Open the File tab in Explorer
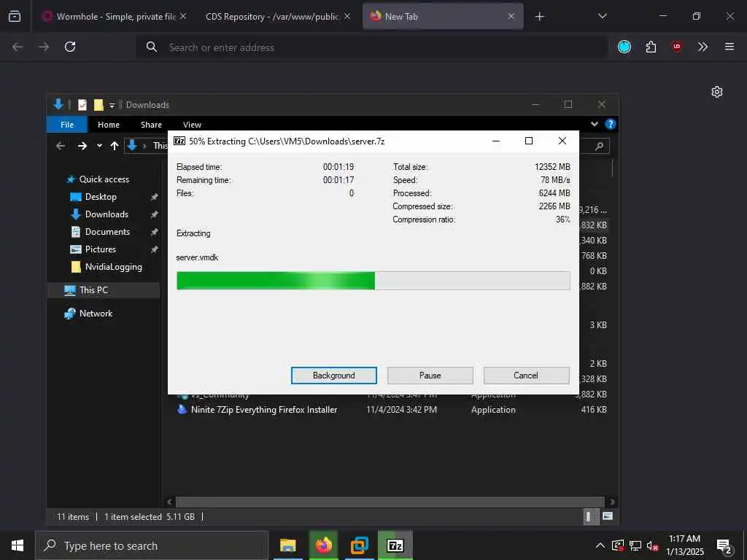This screenshot has width=747, height=560. (x=67, y=124)
